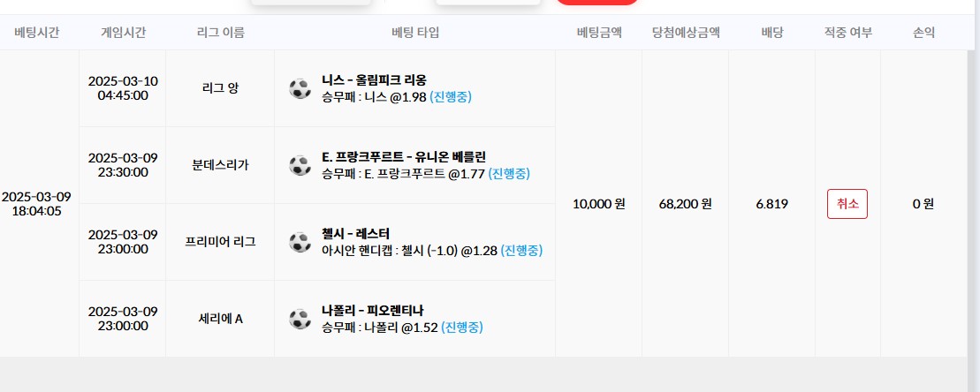Click the 진행중 status on the 첼시 handicap bet
The image size is (980, 392).
pyautogui.click(x=521, y=251)
